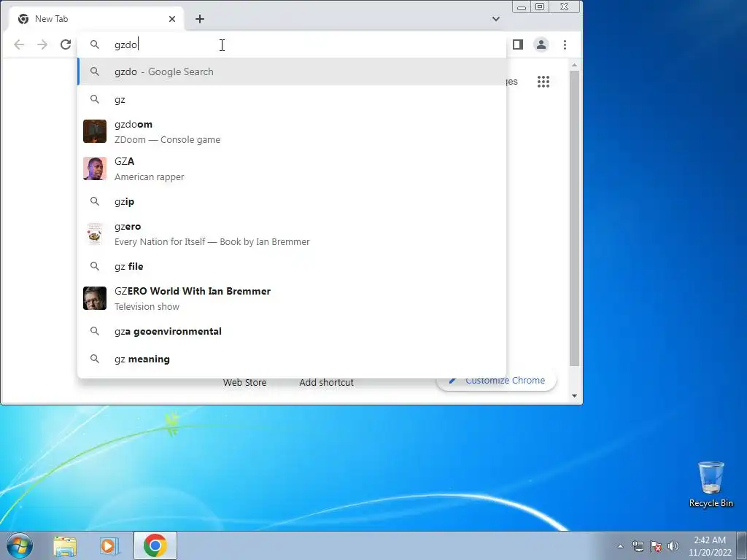Open the side panel icon
Viewport: 747px width, 560px height.
pyautogui.click(x=518, y=44)
